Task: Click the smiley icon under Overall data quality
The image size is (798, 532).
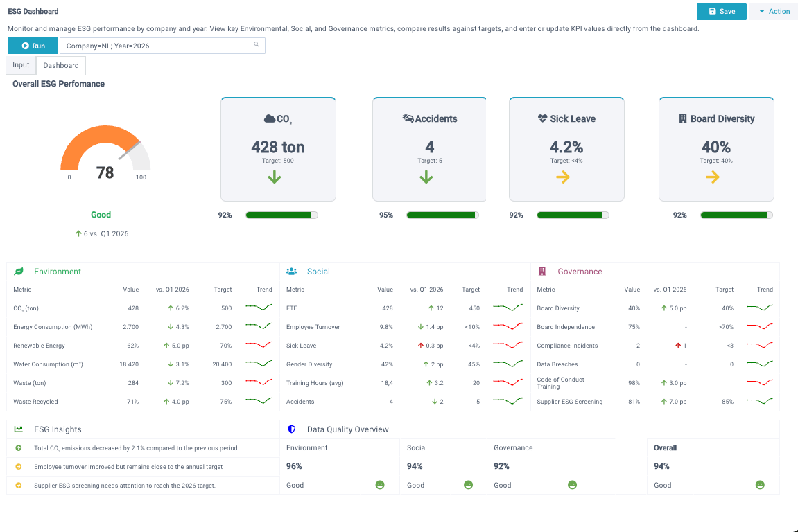Action: pos(760,485)
